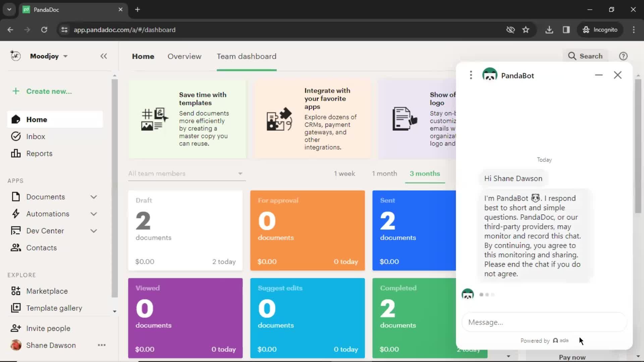Reload the page
Screen dimensions: 644x362
coord(44,29)
